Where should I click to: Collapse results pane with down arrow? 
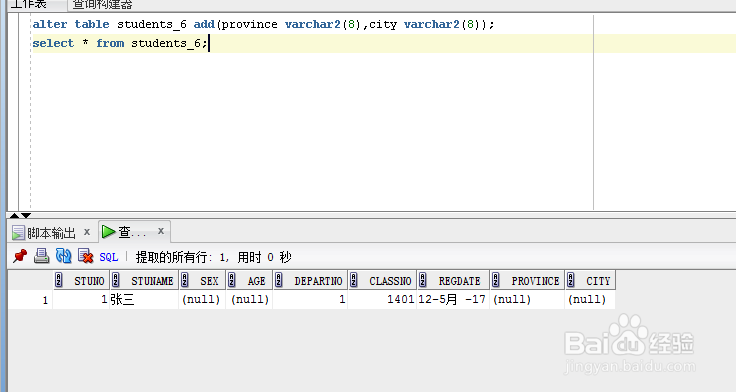[26, 215]
